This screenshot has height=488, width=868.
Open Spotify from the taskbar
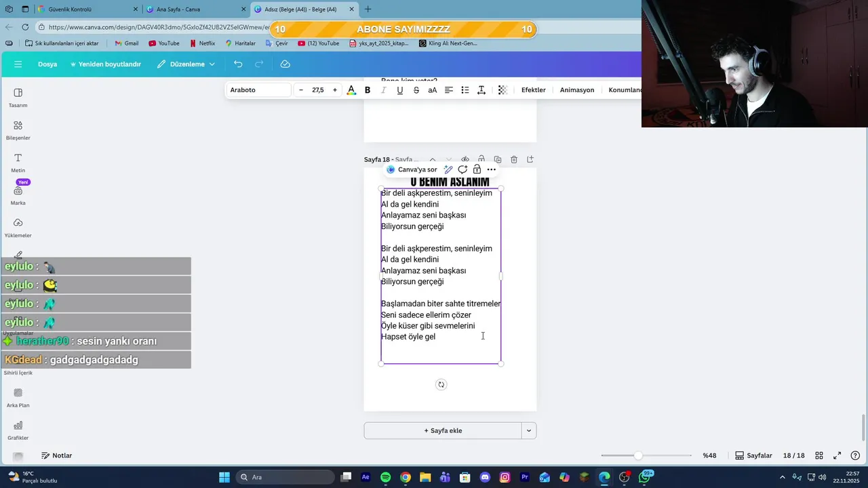pos(385,477)
